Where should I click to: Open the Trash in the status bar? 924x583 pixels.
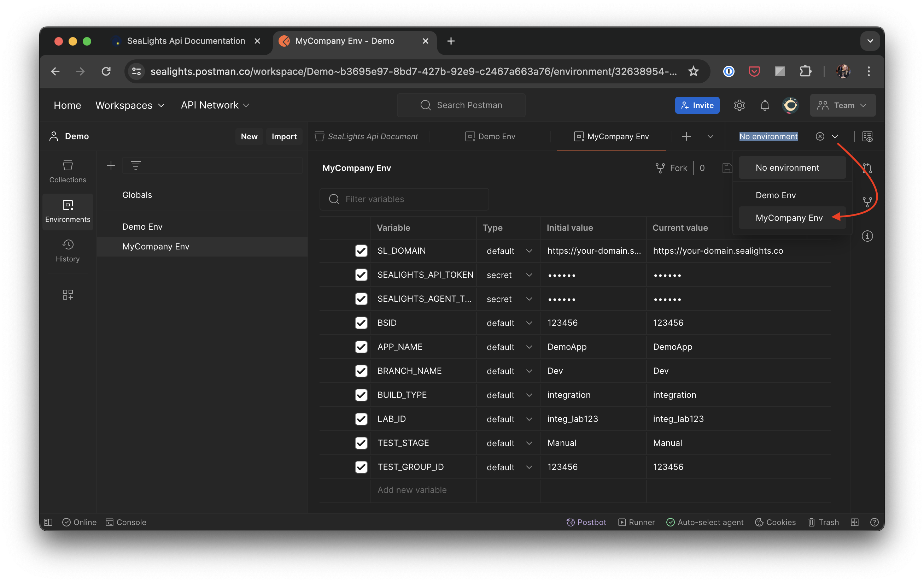[x=823, y=522]
